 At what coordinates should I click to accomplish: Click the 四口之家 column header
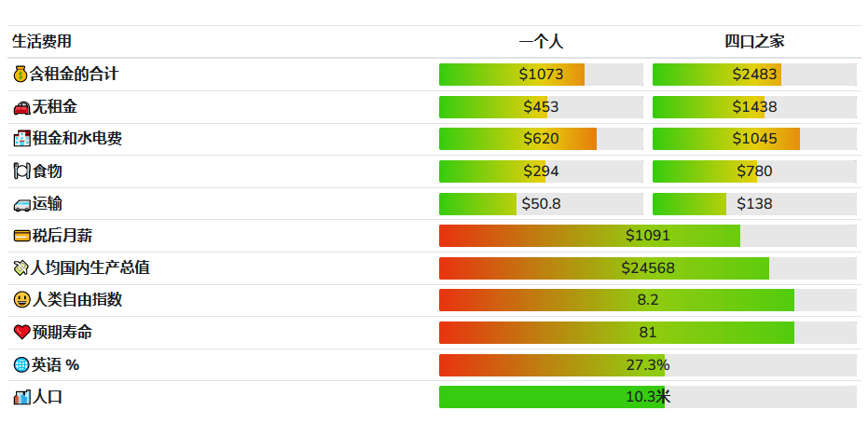click(754, 41)
